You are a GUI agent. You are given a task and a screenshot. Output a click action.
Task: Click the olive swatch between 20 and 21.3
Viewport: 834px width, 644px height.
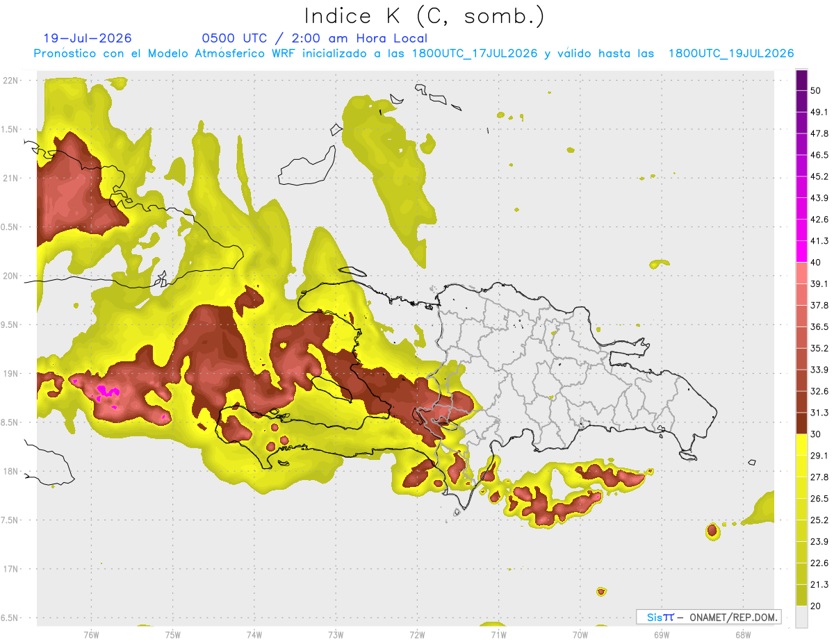tap(801, 595)
